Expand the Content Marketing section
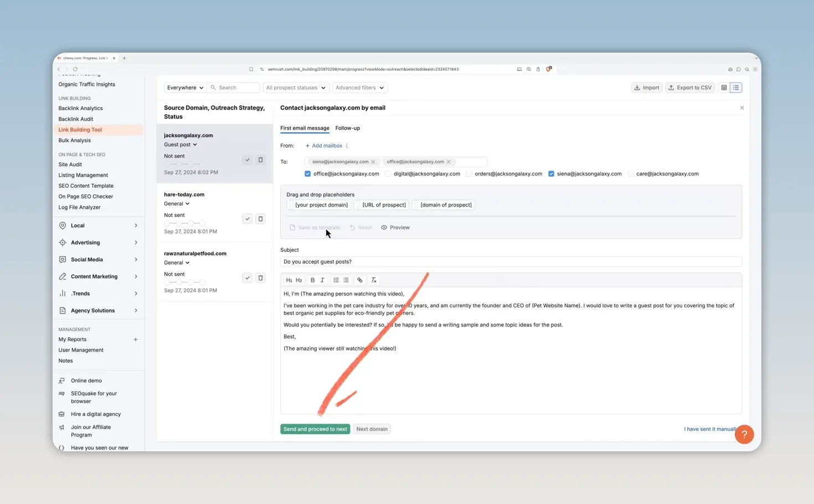 pyautogui.click(x=98, y=276)
